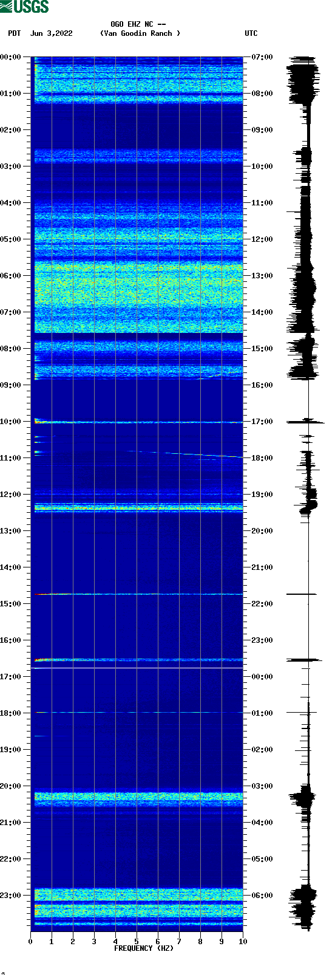Click the 03:00 UTC label on right axis

(x=262, y=786)
